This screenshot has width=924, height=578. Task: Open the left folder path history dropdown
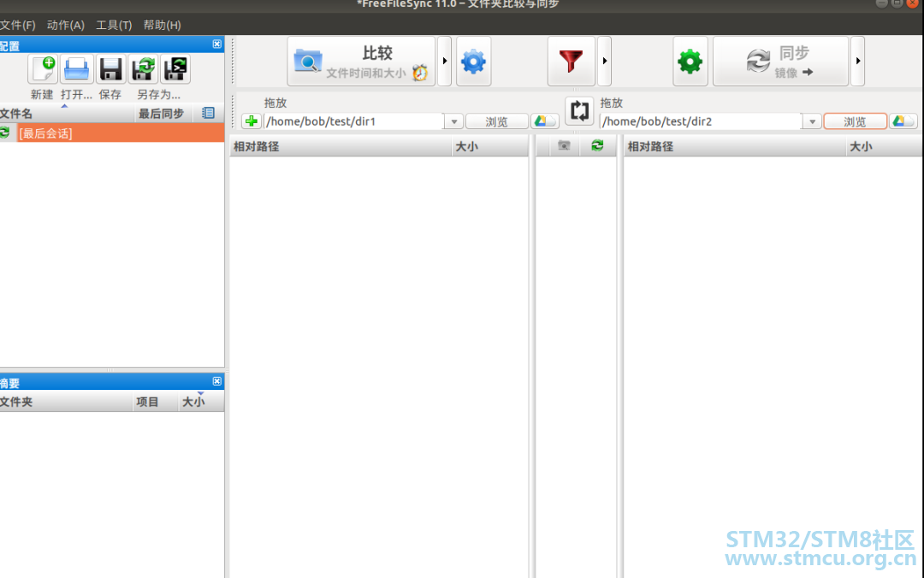tap(453, 121)
